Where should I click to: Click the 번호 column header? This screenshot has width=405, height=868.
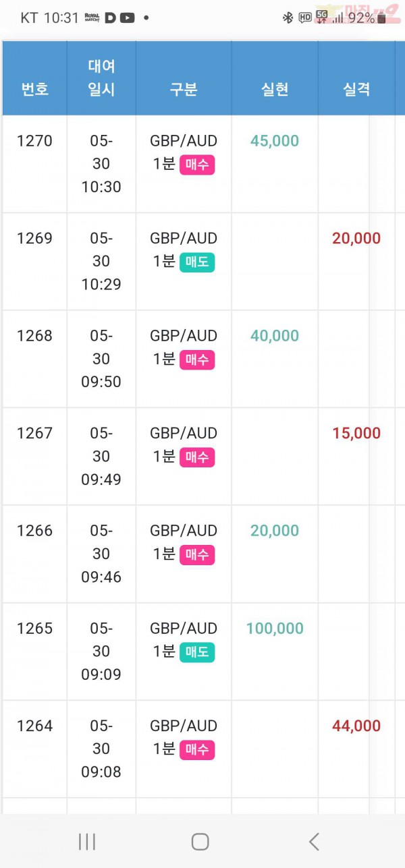click(x=34, y=90)
